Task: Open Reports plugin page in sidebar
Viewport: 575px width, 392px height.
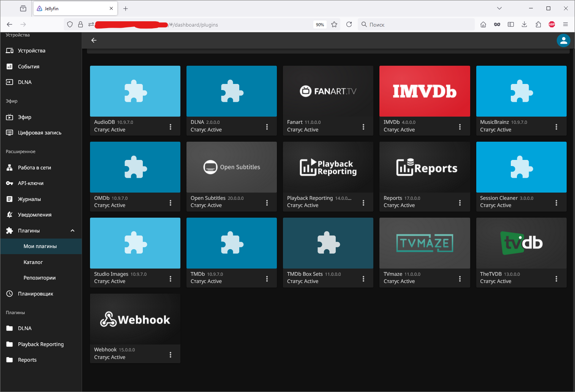Action: click(41, 360)
